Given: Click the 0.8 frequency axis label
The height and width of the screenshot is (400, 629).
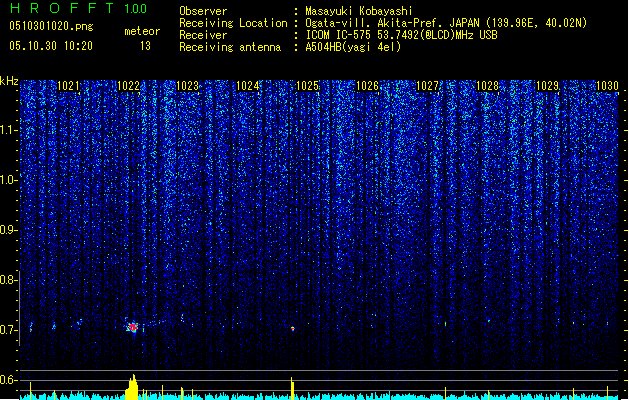Looking at the screenshot, I should point(9,280).
